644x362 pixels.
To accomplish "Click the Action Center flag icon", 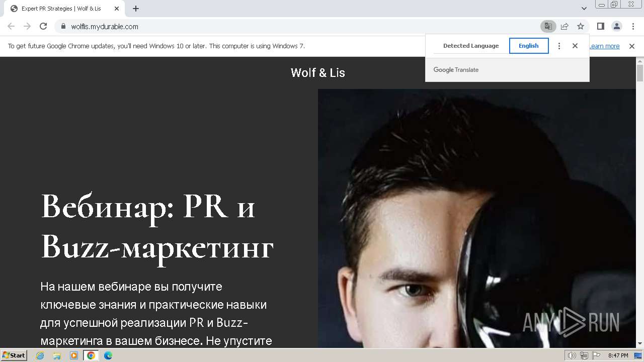I will 595,355.
